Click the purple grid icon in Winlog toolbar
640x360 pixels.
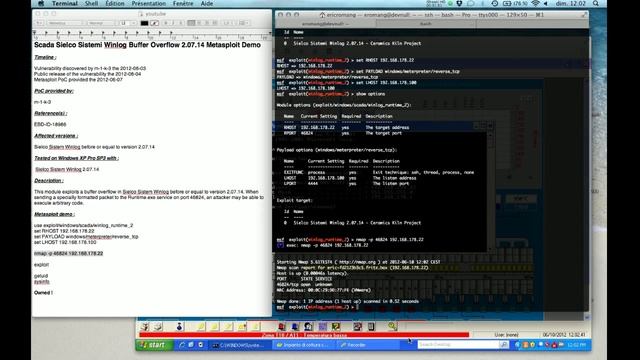(322, 326)
